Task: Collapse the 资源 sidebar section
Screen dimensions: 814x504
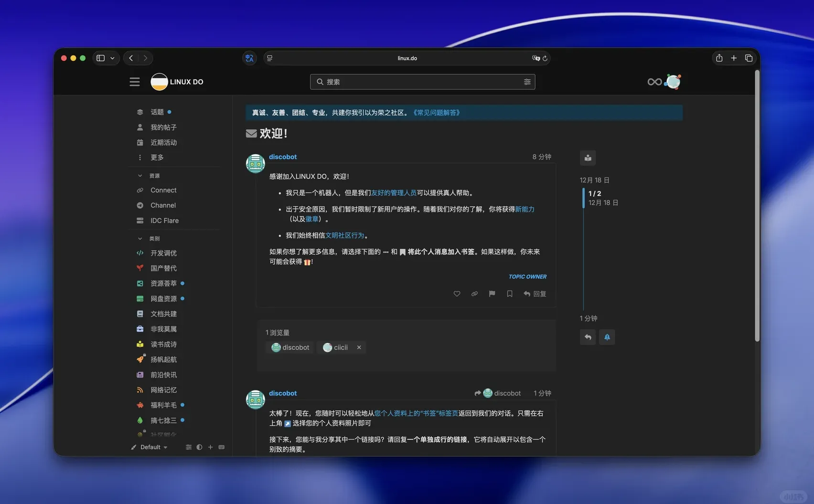Action: point(140,175)
